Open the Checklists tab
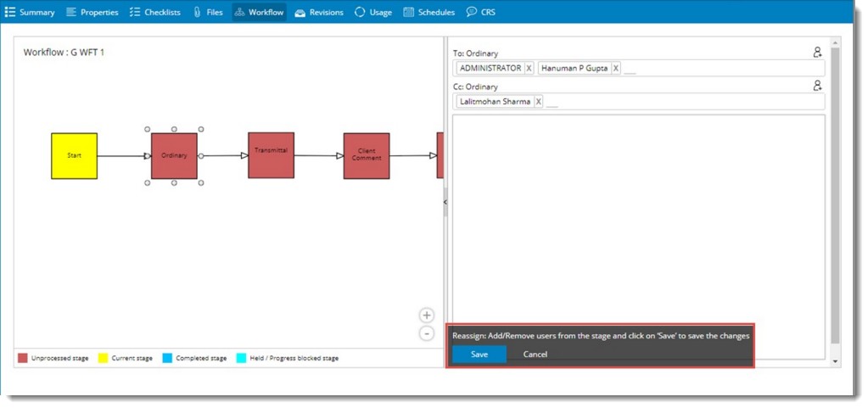The width and height of the screenshot is (868, 408). click(x=154, y=13)
